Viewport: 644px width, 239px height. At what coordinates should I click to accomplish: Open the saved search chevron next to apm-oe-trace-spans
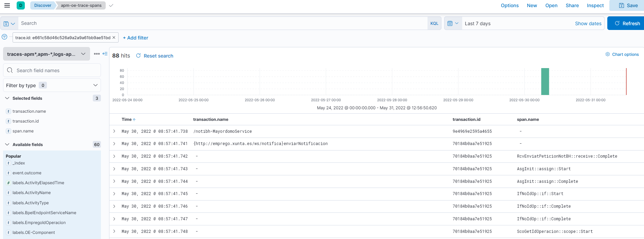tap(111, 5)
